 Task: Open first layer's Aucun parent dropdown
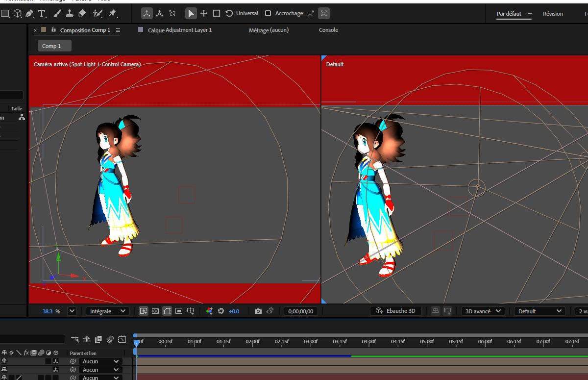pyautogui.click(x=100, y=361)
